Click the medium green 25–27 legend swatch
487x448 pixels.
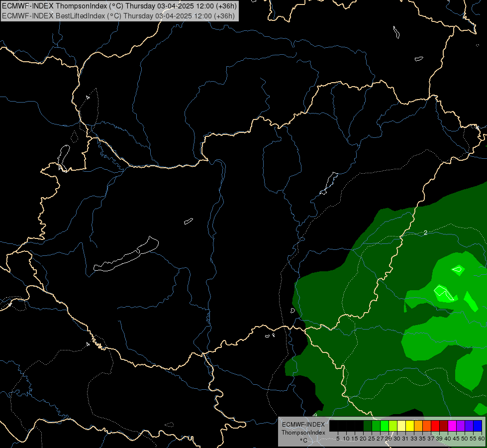tap(376, 426)
